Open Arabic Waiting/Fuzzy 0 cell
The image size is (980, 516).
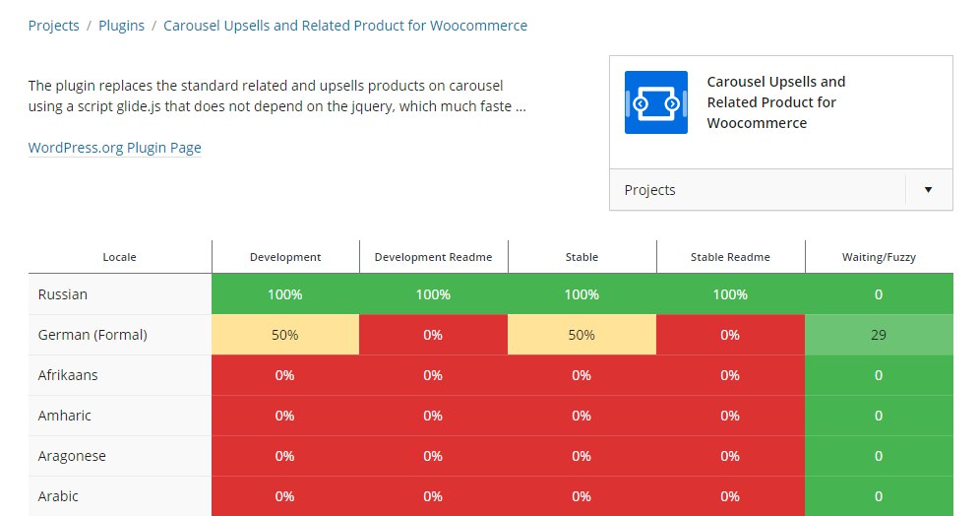(x=879, y=496)
